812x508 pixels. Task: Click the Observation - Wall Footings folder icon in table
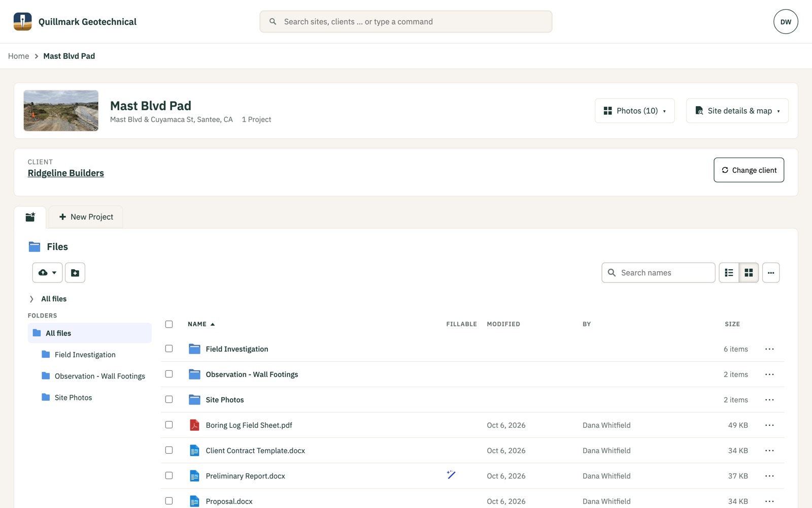point(194,374)
